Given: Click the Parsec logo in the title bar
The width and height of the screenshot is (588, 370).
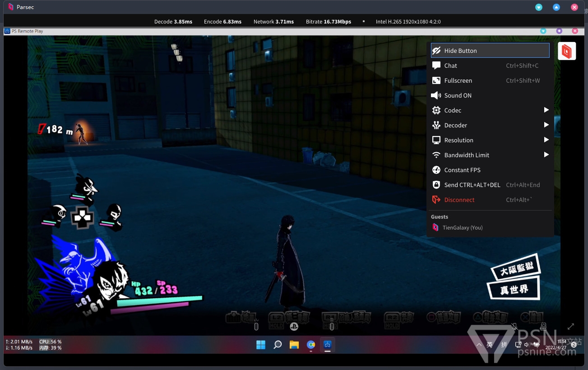Looking at the screenshot, I should click(10, 7).
